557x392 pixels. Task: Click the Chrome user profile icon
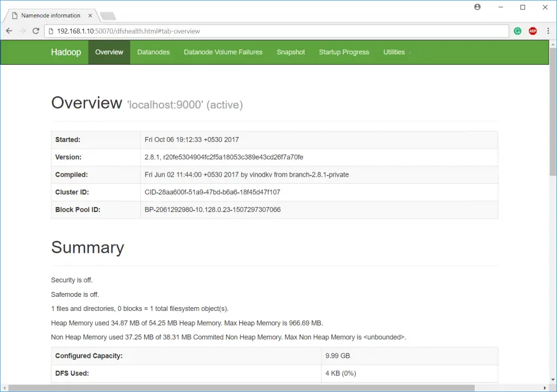(478, 7)
